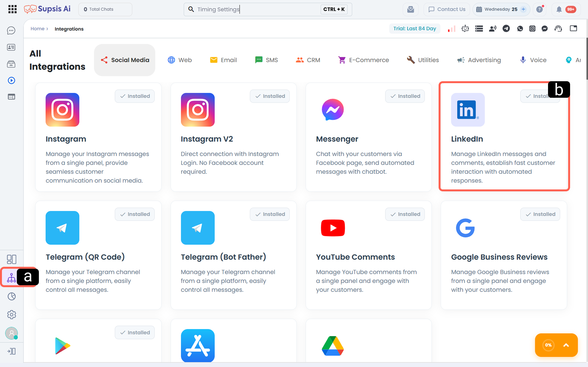Viewport: 588px width, 367px height.
Task: Open the CRM integrations tab
Action: [308, 60]
